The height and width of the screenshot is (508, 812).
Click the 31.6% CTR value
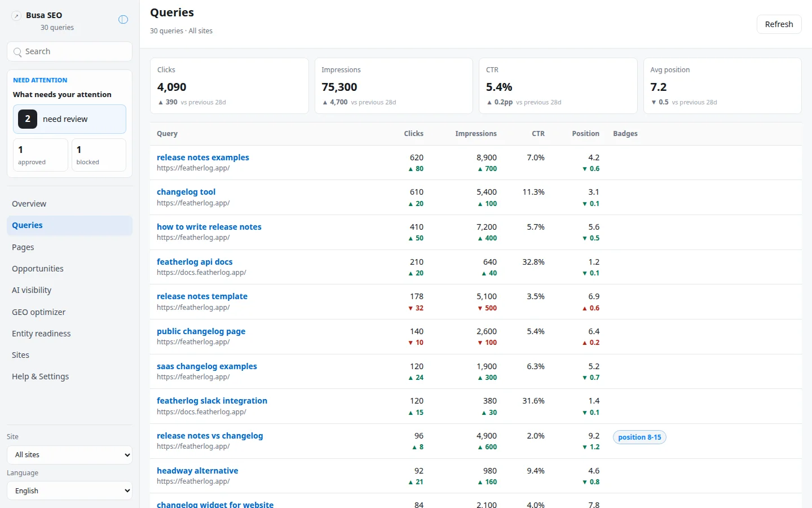click(533, 401)
